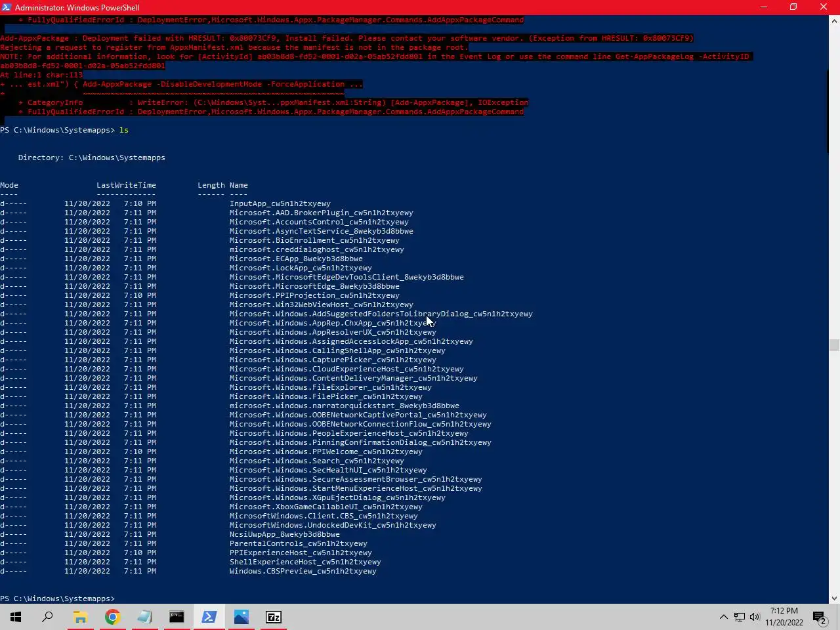Click Microsoft.AsyncTextService folder name
This screenshot has width=840, height=630.
(322, 231)
